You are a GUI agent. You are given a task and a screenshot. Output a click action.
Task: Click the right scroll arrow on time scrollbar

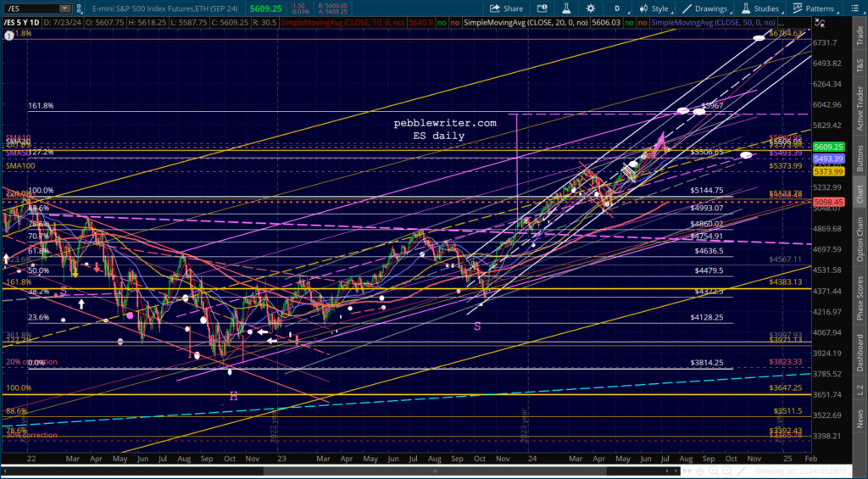pos(676,471)
